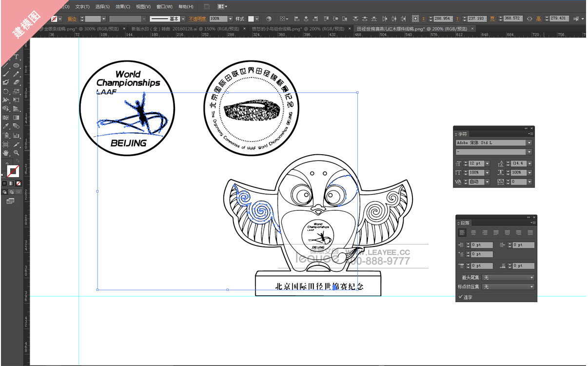Click the 不透明度 opacity link
Image resolution: width=588 pixels, height=366 pixels.
198,19
